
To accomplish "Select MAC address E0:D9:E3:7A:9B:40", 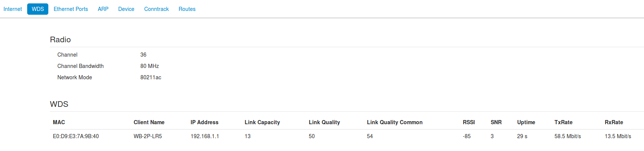I will pyautogui.click(x=76, y=136).
